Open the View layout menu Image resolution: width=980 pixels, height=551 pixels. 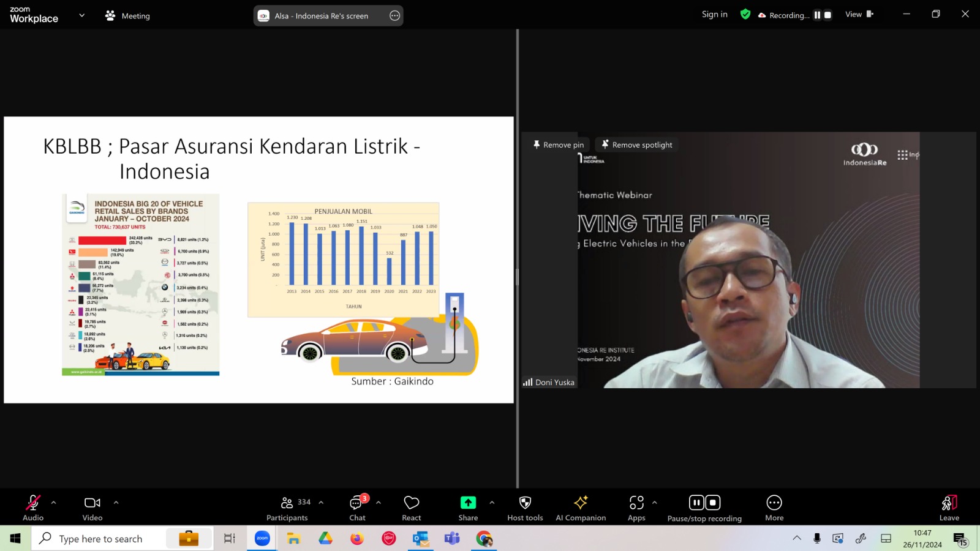(x=859, y=15)
